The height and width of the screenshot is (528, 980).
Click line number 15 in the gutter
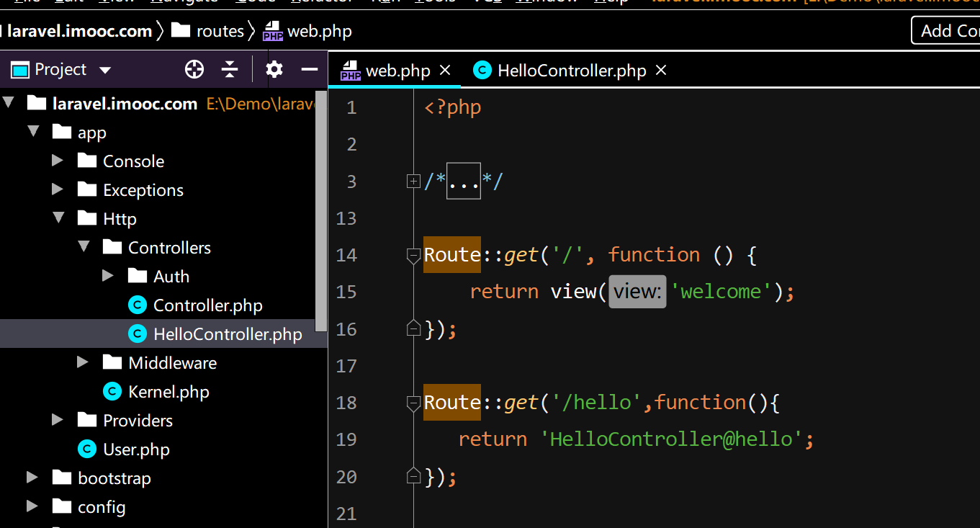(346, 292)
